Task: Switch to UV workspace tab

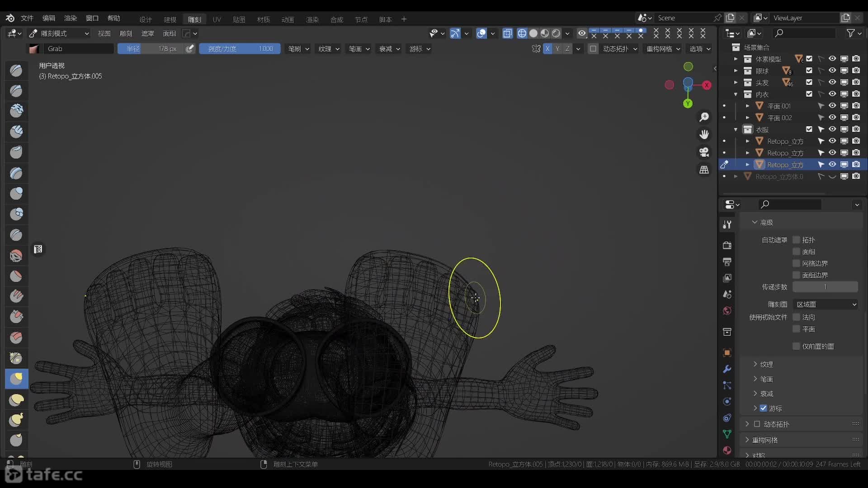Action: point(217,19)
